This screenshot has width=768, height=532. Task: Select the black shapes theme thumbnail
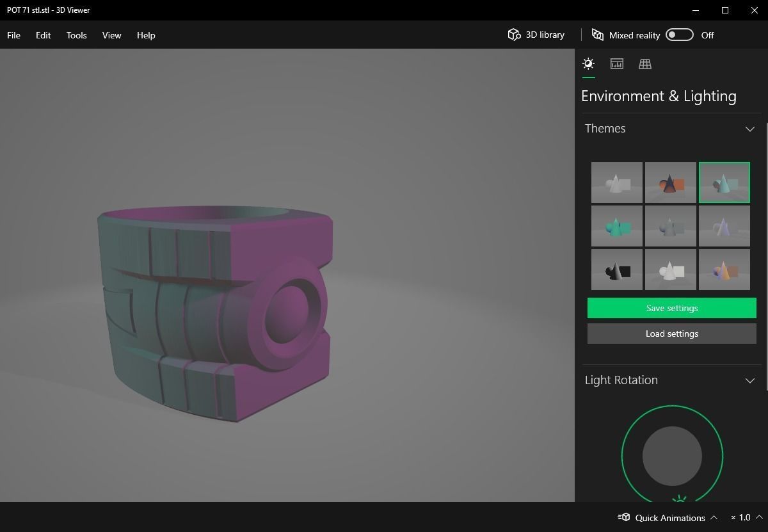tap(617, 270)
